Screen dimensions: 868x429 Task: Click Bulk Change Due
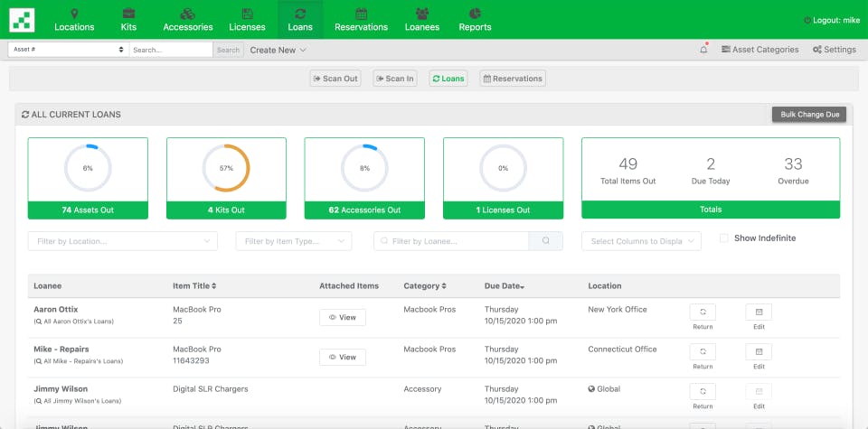pyautogui.click(x=809, y=115)
